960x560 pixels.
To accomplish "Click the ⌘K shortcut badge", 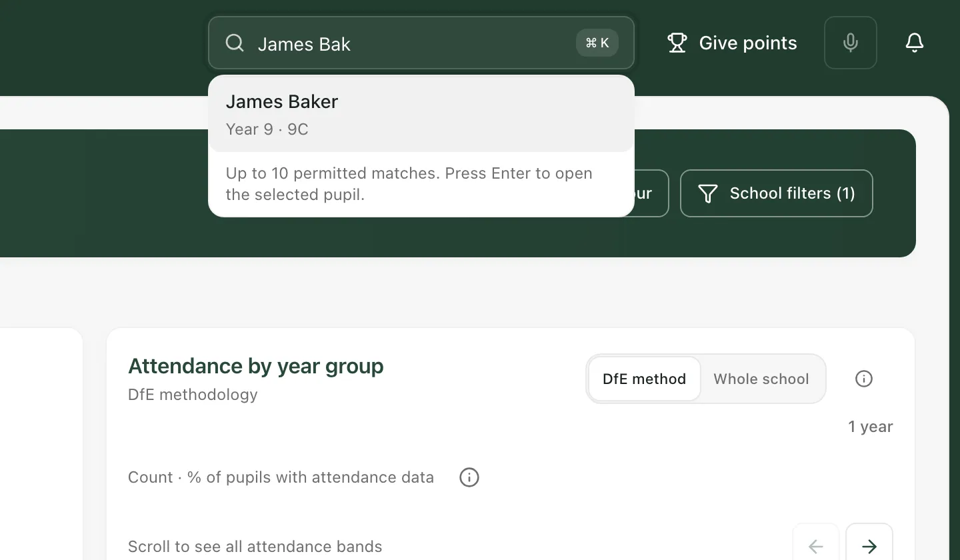I will [597, 43].
